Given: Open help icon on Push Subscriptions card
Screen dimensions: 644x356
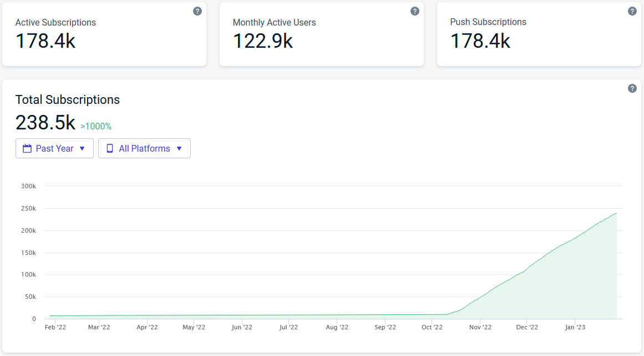Looking at the screenshot, I should (x=632, y=12).
